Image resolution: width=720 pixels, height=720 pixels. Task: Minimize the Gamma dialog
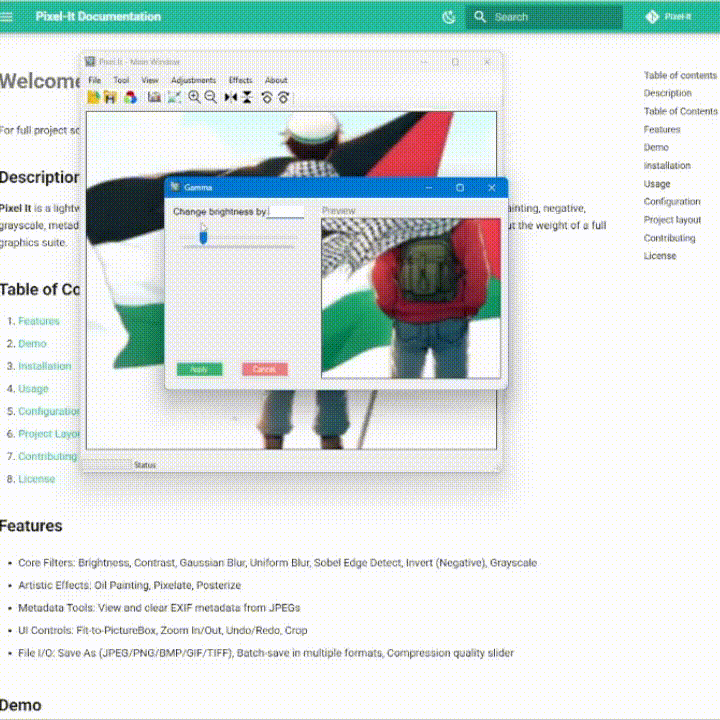click(428, 187)
